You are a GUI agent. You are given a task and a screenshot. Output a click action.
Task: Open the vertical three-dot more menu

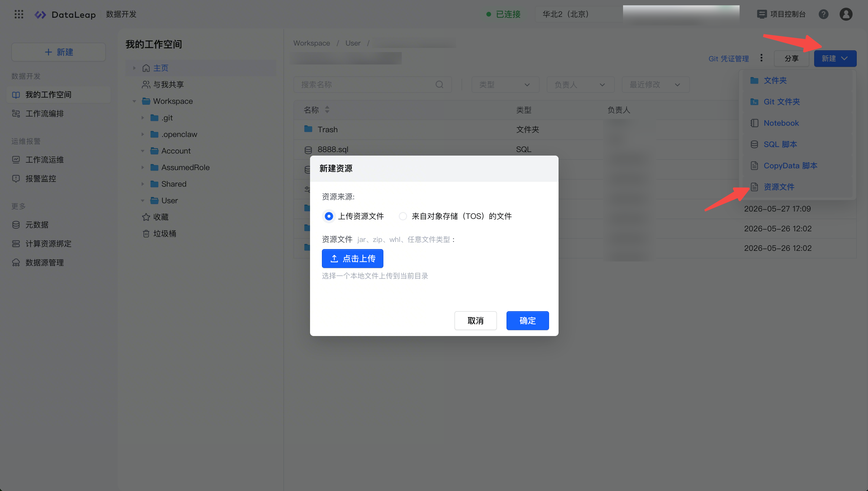761,58
